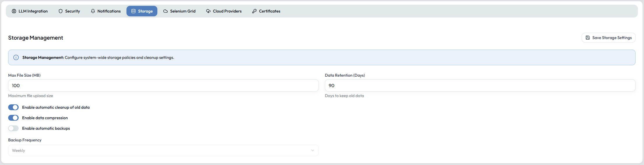Click Save Storage Settings button
This screenshot has height=165, width=644.
point(608,38)
